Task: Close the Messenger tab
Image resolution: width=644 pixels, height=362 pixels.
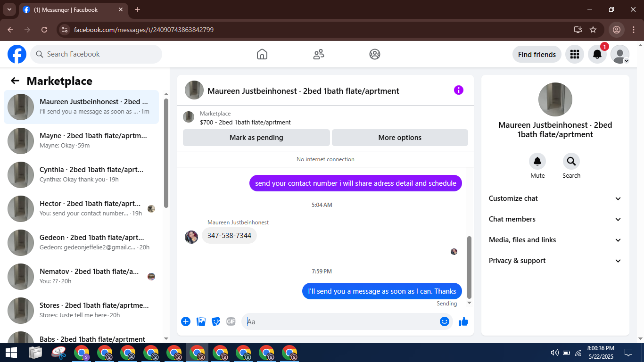Action: (121, 9)
